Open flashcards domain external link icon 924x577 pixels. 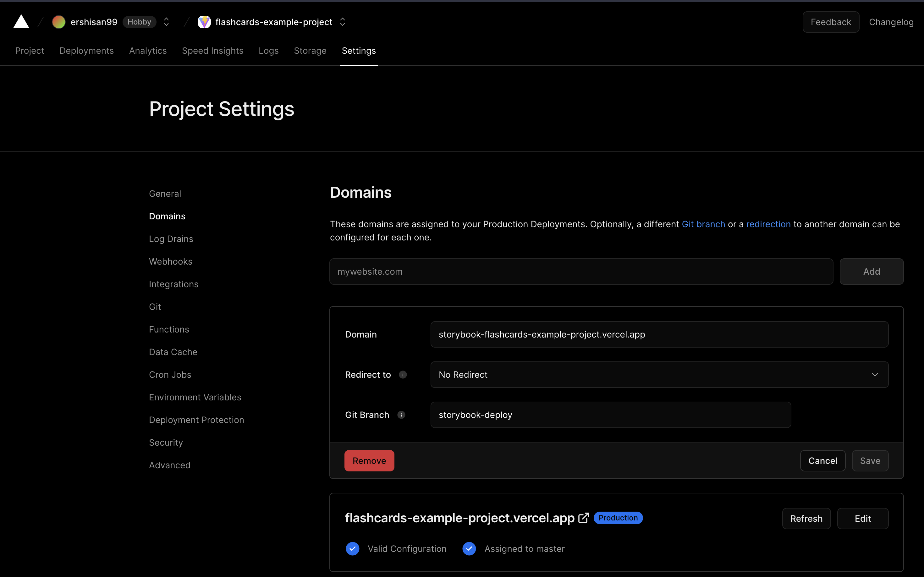coord(583,518)
